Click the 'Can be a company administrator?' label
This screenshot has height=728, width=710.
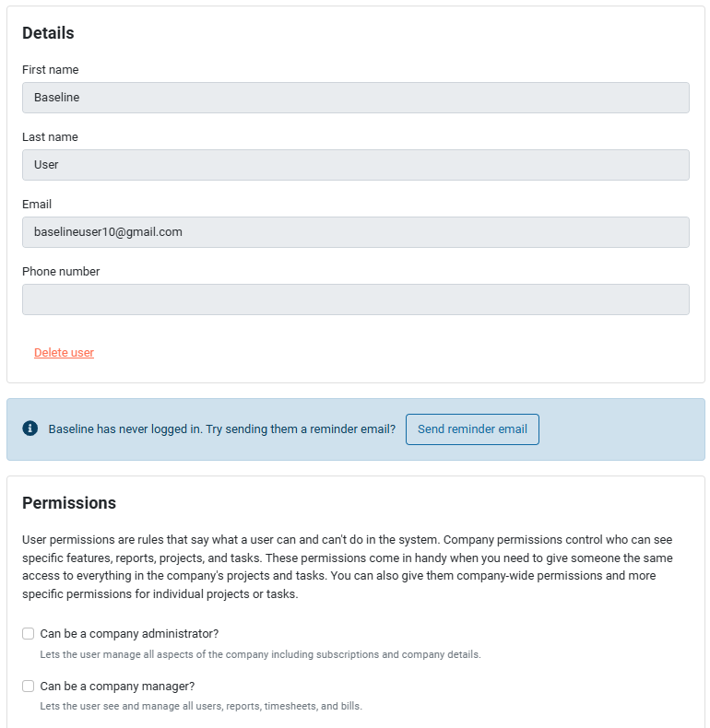[129, 634]
